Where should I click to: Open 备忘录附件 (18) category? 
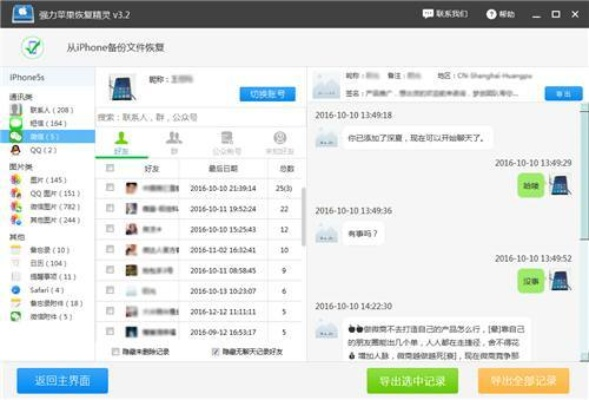coord(47,303)
